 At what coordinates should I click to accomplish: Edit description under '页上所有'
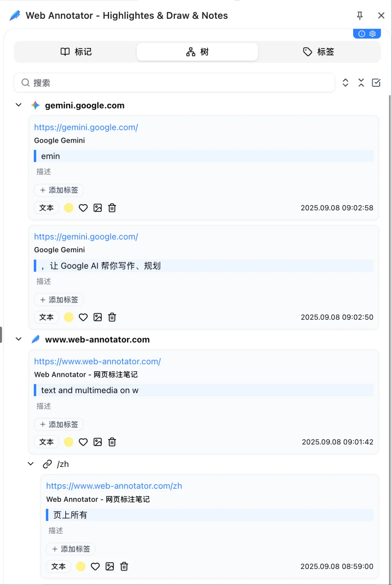pyautogui.click(x=210, y=530)
